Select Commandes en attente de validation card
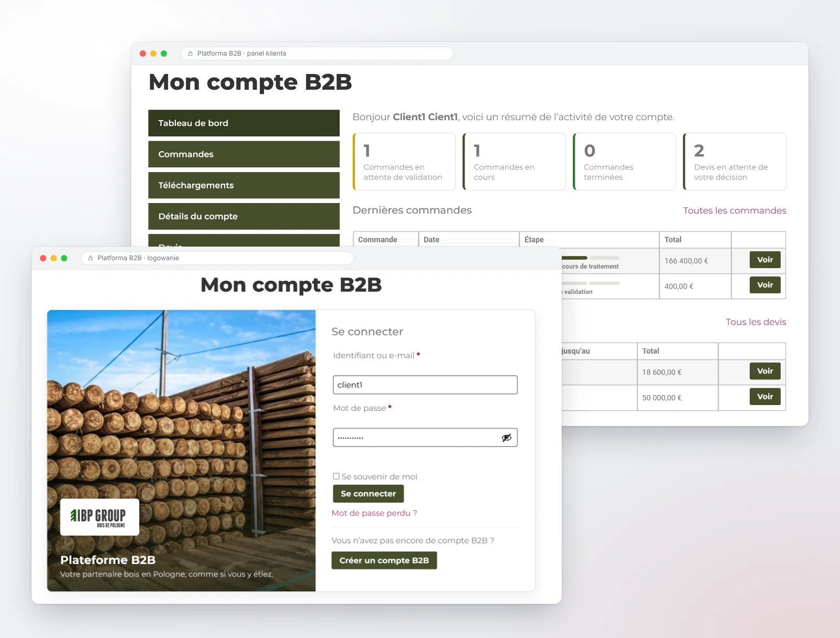The width and height of the screenshot is (840, 638). click(x=404, y=162)
